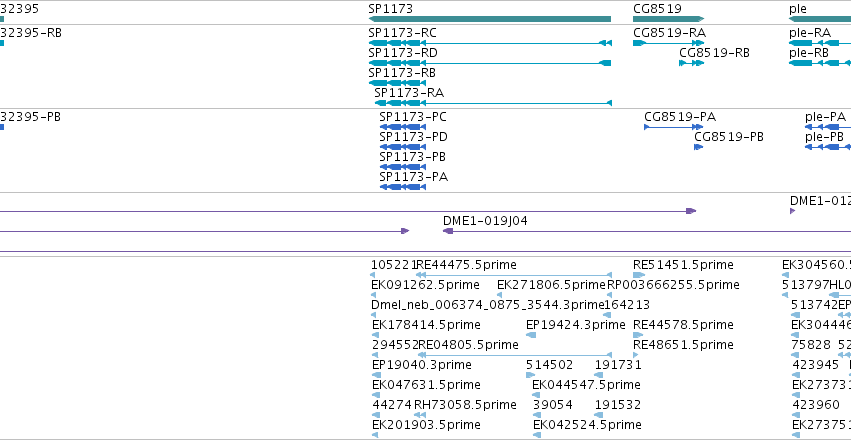
Task: Select the RE48651.5prime EST label
Action: (683, 345)
